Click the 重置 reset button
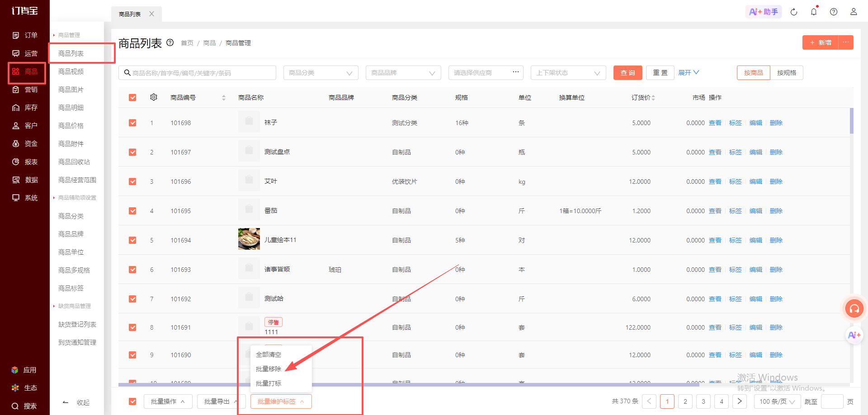The width and height of the screenshot is (868, 415). pos(660,73)
